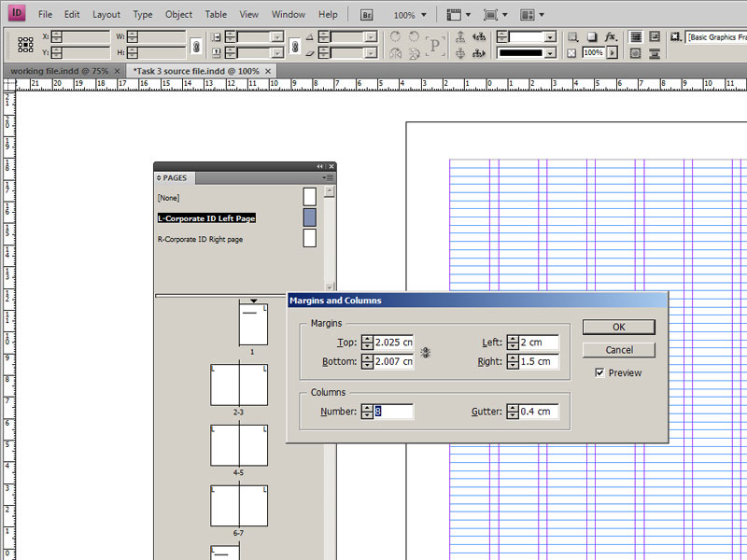Click the PAGES panel tab
This screenshot has height=560, width=747.
tap(175, 177)
